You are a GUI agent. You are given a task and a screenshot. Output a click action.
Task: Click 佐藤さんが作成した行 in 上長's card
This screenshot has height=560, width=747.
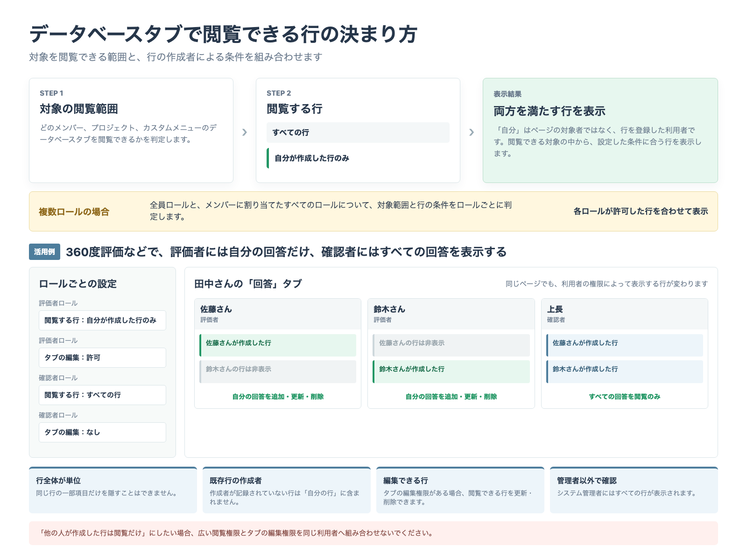coord(625,345)
